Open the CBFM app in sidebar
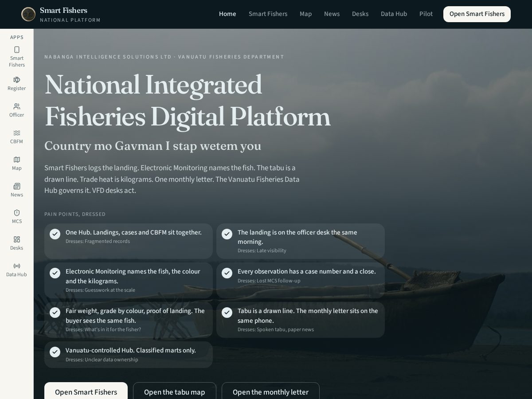Image resolution: width=532 pixels, height=399 pixels. point(17,137)
